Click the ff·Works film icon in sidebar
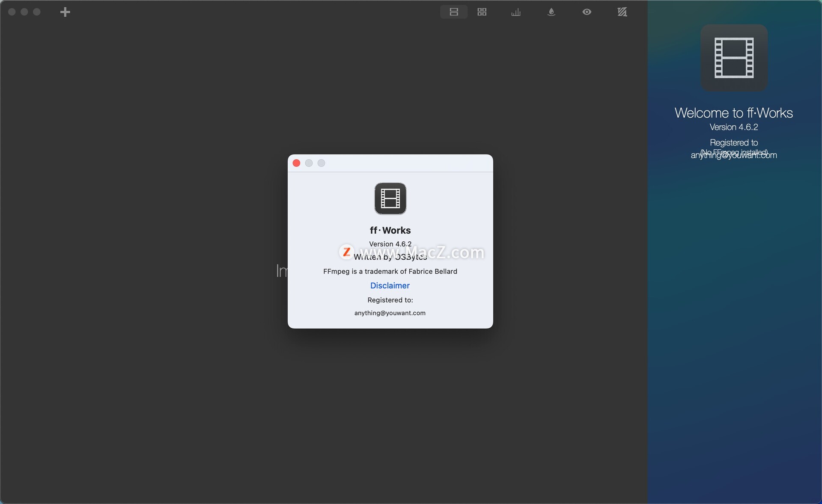This screenshot has width=822, height=504. (x=734, y=58)
